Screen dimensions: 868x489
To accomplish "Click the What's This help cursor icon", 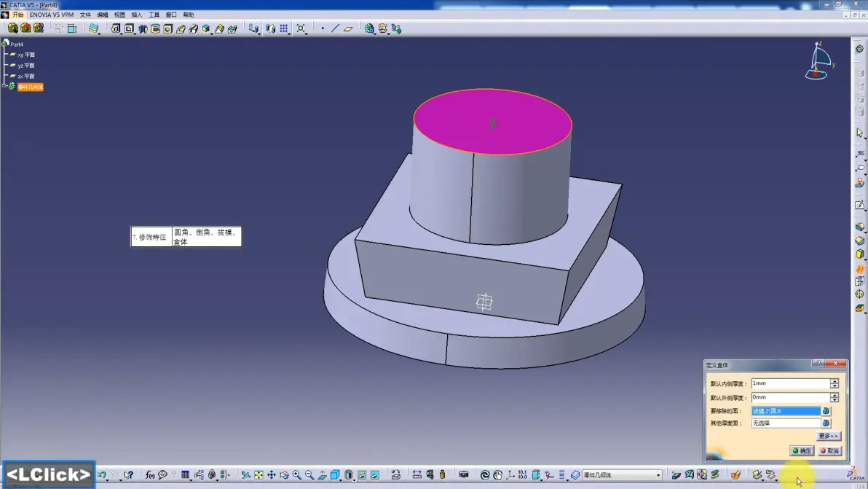I will (x=129, y=474).
